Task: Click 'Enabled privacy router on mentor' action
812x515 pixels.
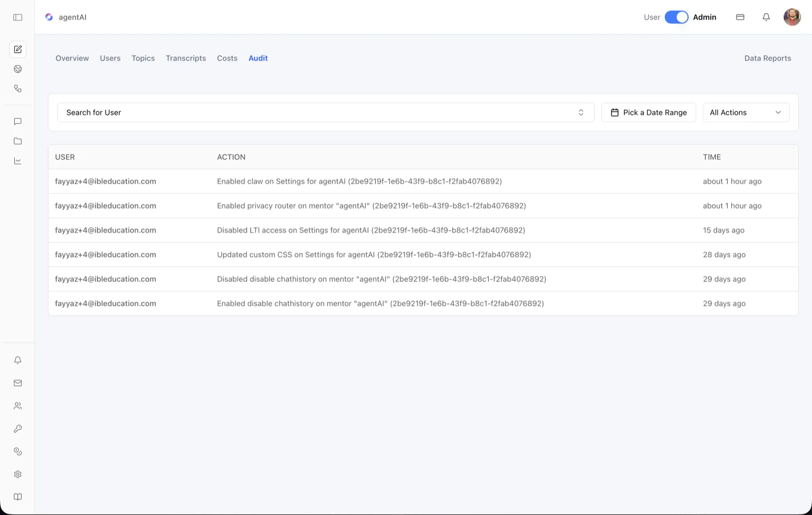Action: 371,206
